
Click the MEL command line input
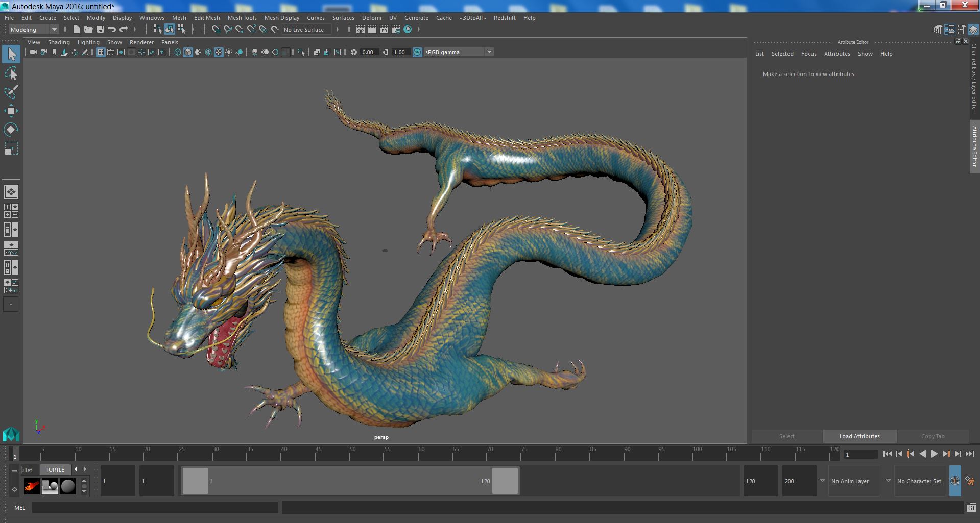[x=155, y=508]
